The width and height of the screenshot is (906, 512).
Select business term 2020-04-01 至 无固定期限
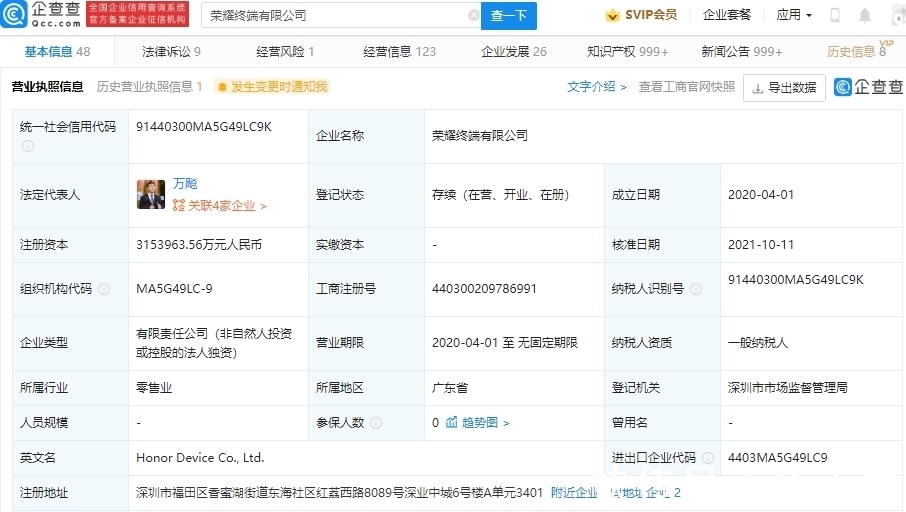[x=504, y=343]
